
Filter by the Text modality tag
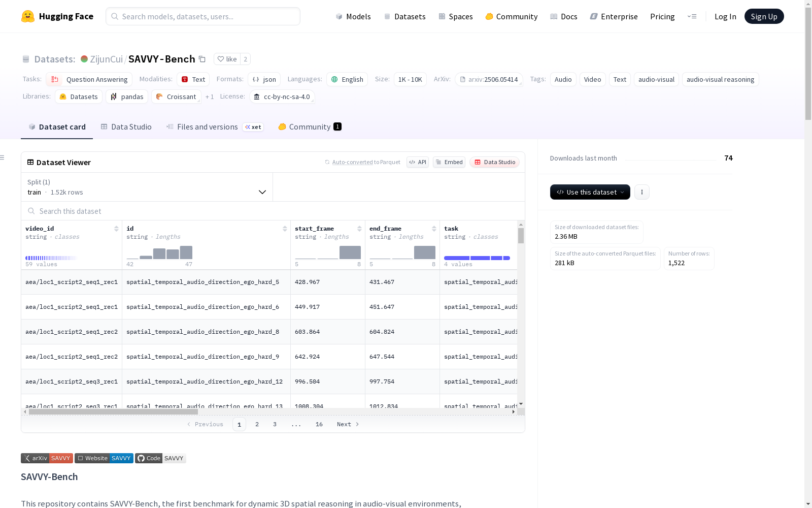[193, 79]
